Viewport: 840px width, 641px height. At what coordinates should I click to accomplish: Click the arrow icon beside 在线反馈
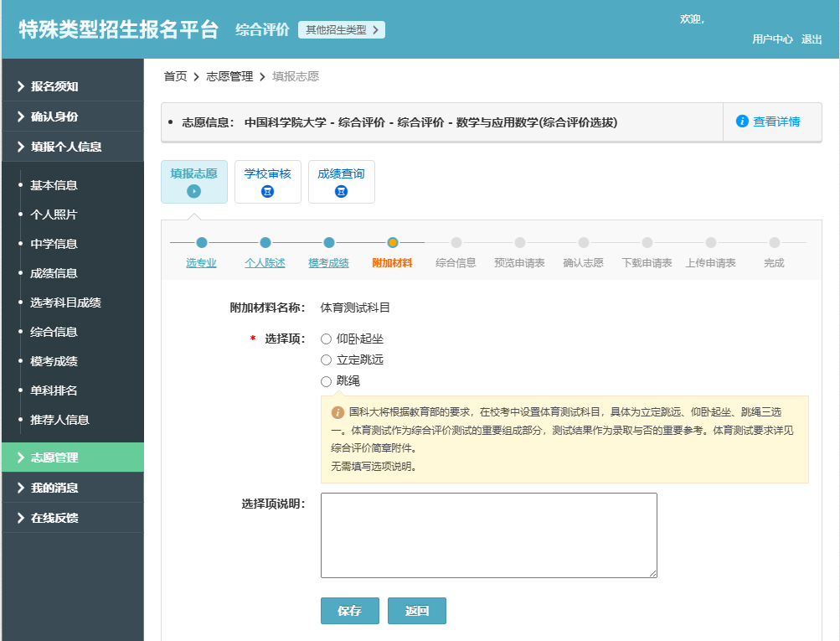pos(19,517)
